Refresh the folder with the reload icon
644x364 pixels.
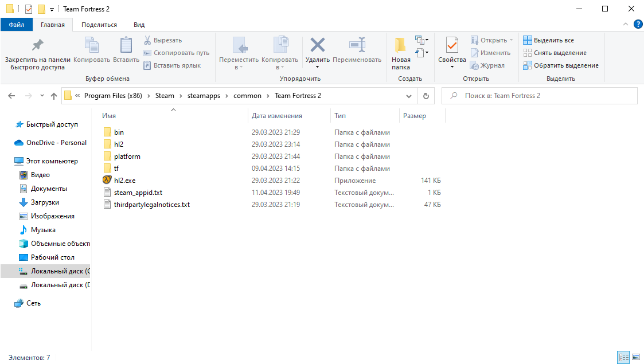426,96
